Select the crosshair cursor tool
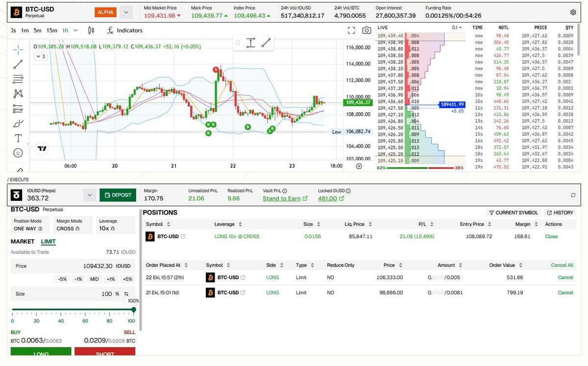 18,49
